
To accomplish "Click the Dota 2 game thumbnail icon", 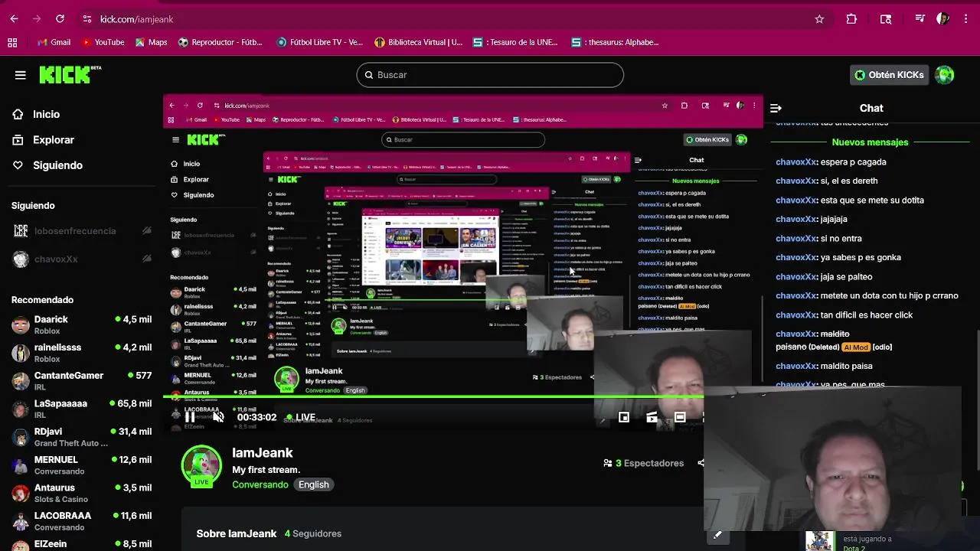I will tap(819, 541).
